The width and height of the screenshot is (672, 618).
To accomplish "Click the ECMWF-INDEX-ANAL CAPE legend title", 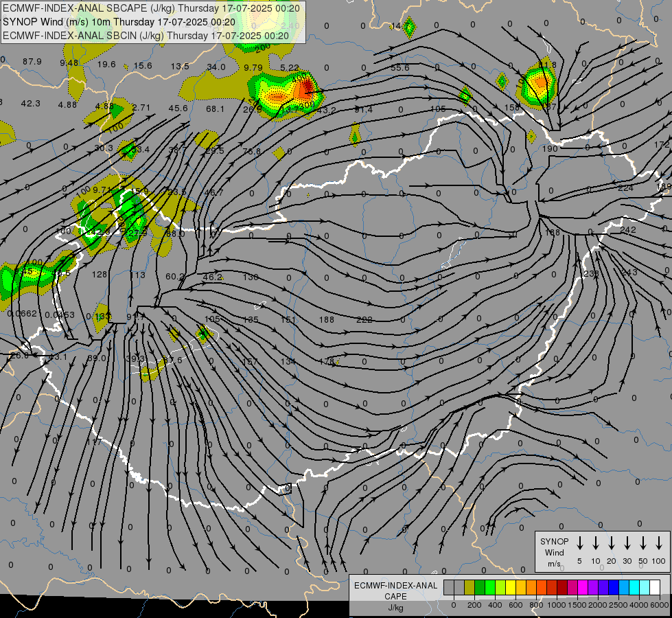I will point(395,596).
